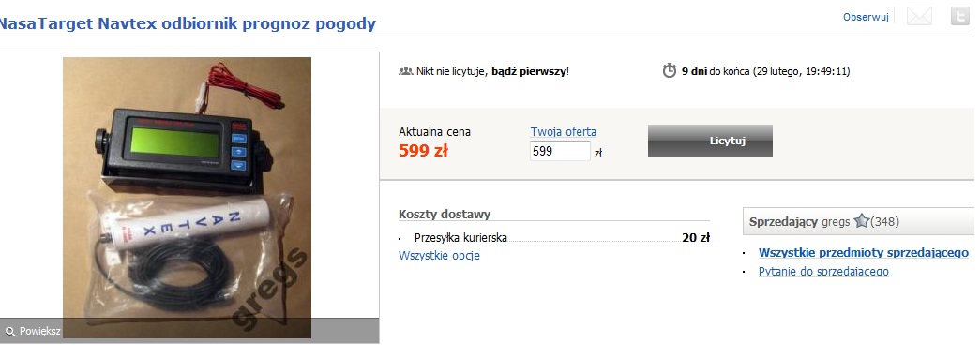This screenshot has height=358, width=980.
Task: Click seller name gregs
Action: pyautogui.click(x=837, y=222)
